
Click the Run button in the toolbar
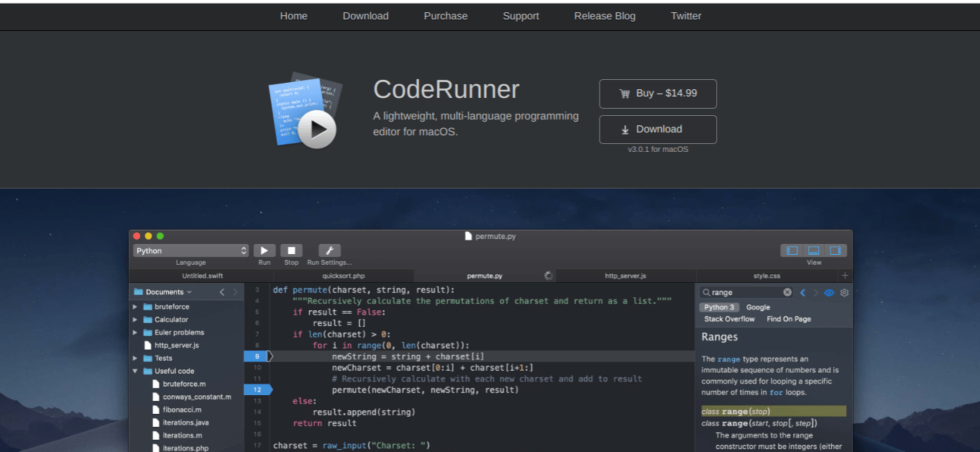coord(264,250)
